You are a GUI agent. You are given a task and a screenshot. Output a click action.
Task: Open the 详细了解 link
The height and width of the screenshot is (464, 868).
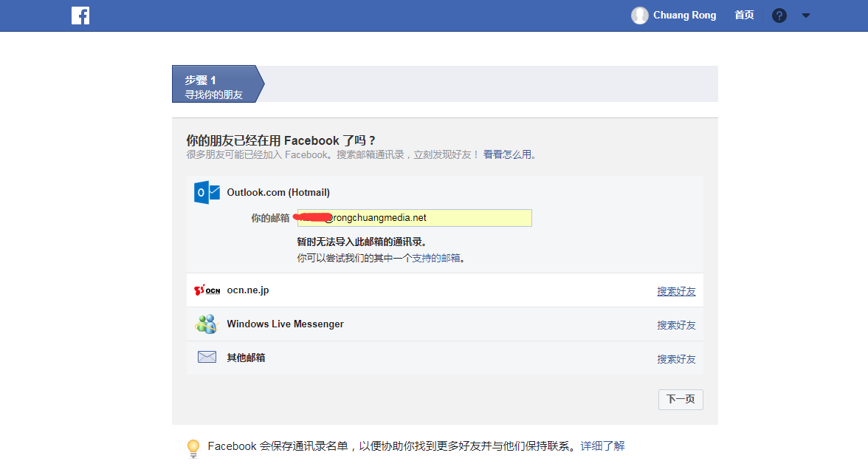(602, 446)
